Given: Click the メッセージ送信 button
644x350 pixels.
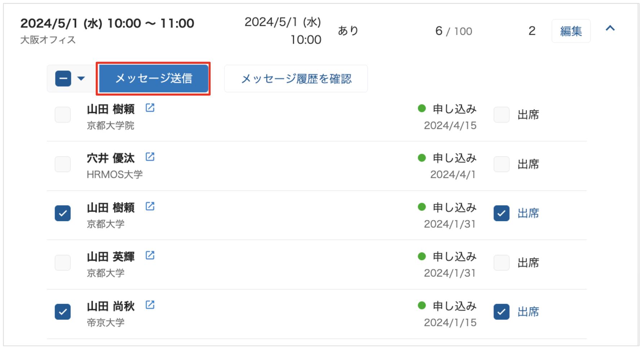Looking at the screenshot, I should (x=153, y=78).
